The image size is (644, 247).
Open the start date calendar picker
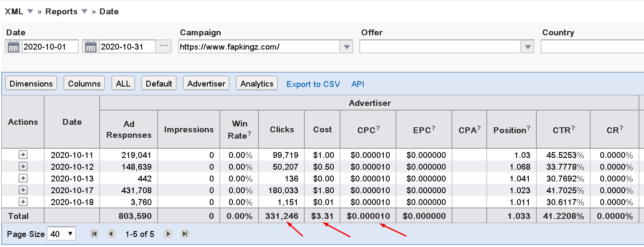click(x=13, y=47)
